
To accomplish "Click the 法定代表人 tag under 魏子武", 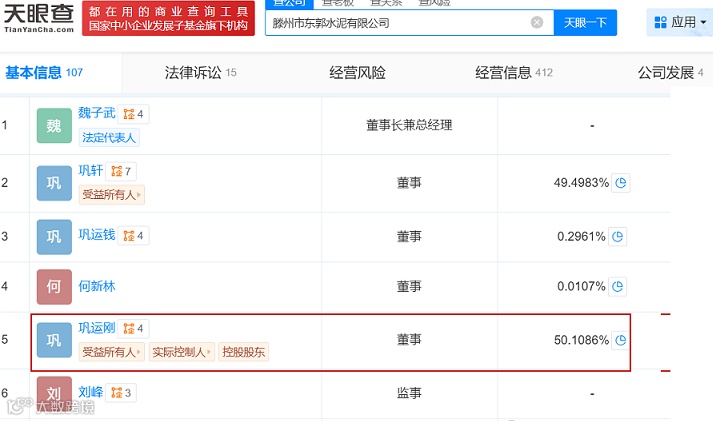I will (109, 137).
